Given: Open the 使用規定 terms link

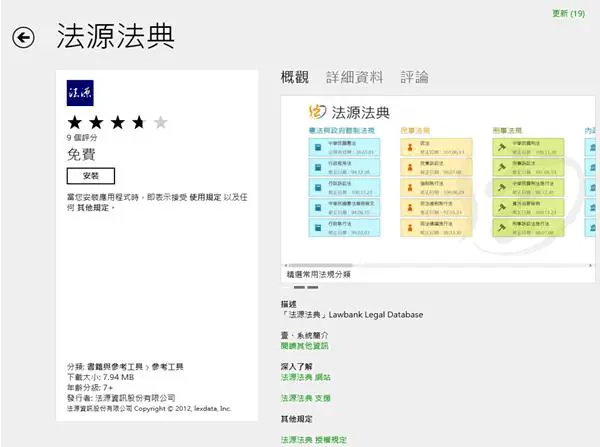Looking at the screenshot, I should [x=205, y=197].
